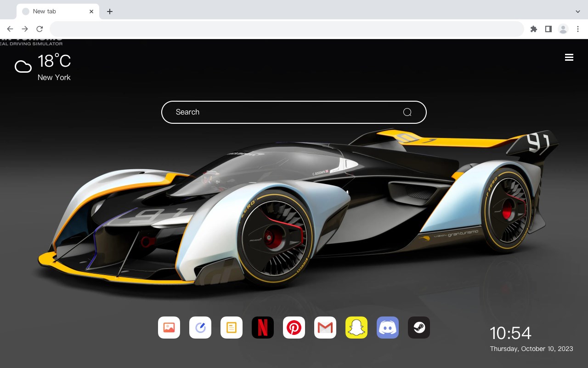Toggle the browser side panel
This screenshot has width=588, height=368.
point(548,29)
